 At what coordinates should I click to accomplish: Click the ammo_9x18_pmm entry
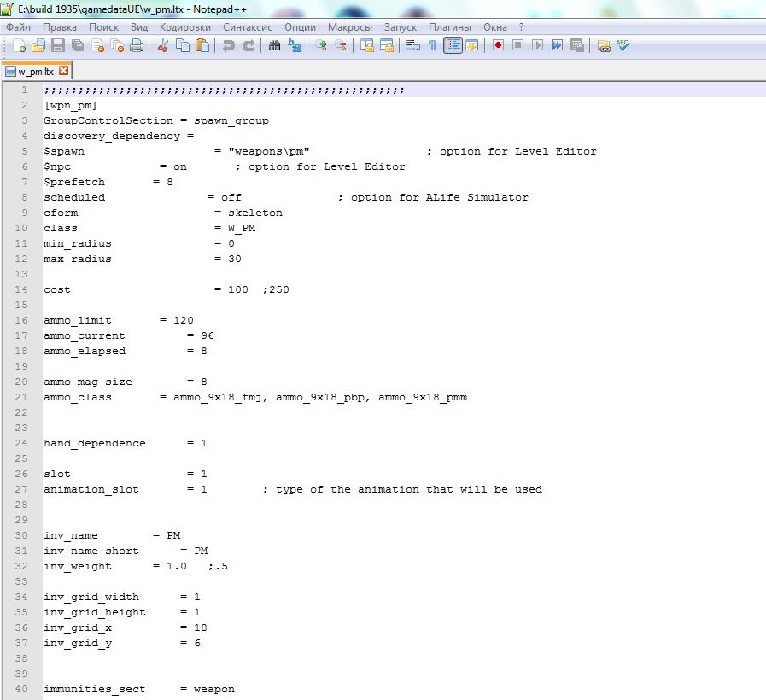(423, 397)
